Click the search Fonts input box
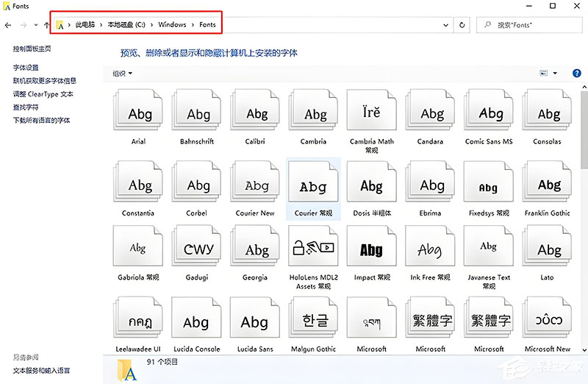Image resolution: width=588 pixels, height=384 pixels. tap(529, 25)
